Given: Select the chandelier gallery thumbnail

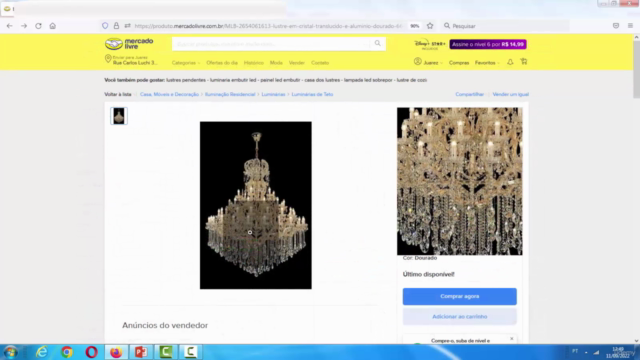Looking at the screenshot, I should [119, 116].
